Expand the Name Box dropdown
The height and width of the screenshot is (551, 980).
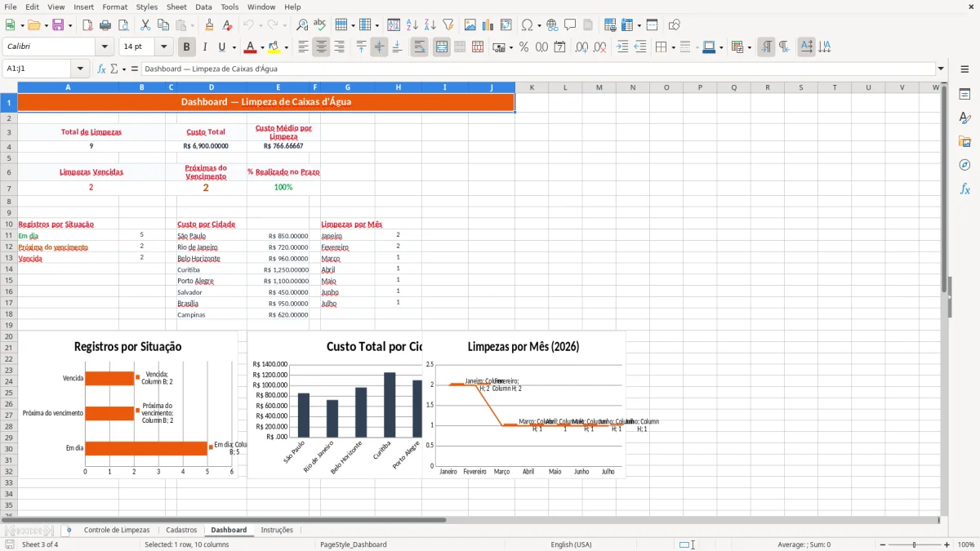[x=80, y=69]
